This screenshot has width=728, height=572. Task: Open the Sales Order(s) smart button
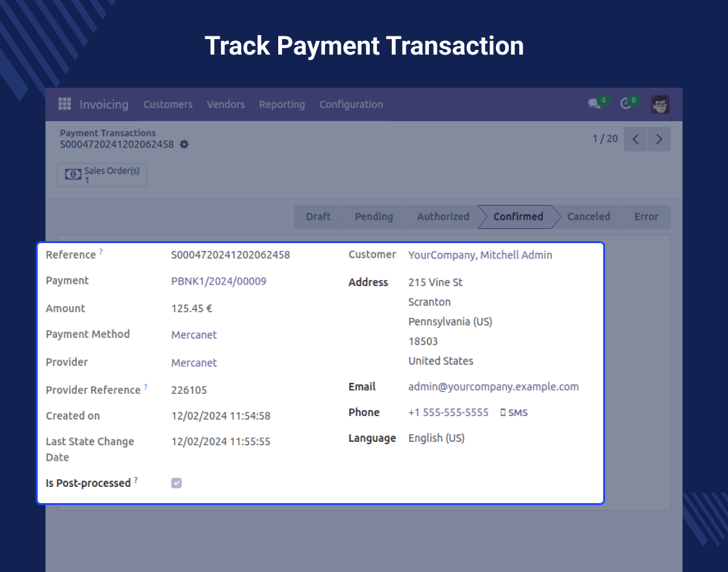[x=102, y=175]
